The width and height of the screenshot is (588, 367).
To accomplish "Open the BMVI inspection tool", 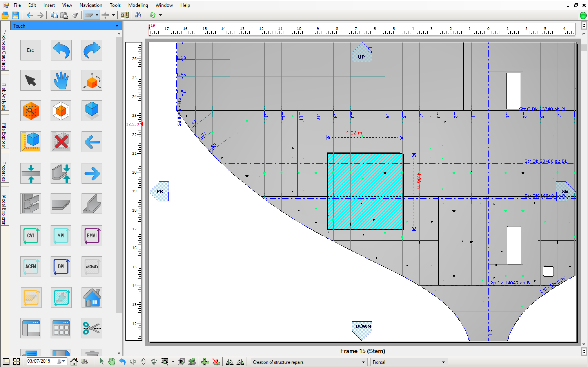I will (x=92, y=235).
